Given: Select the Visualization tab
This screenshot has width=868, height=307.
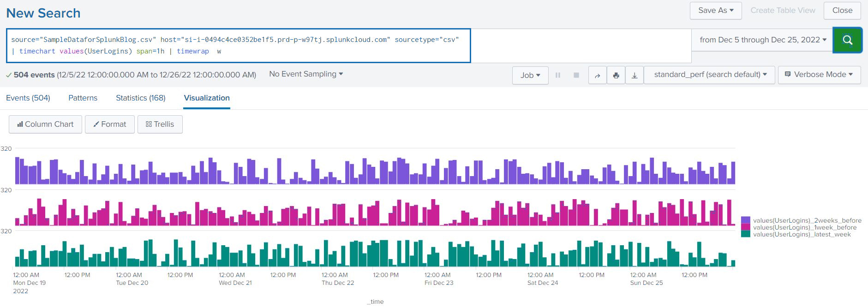Looking at the screenshot, I should pyautogui.click(x=207, y=98).
